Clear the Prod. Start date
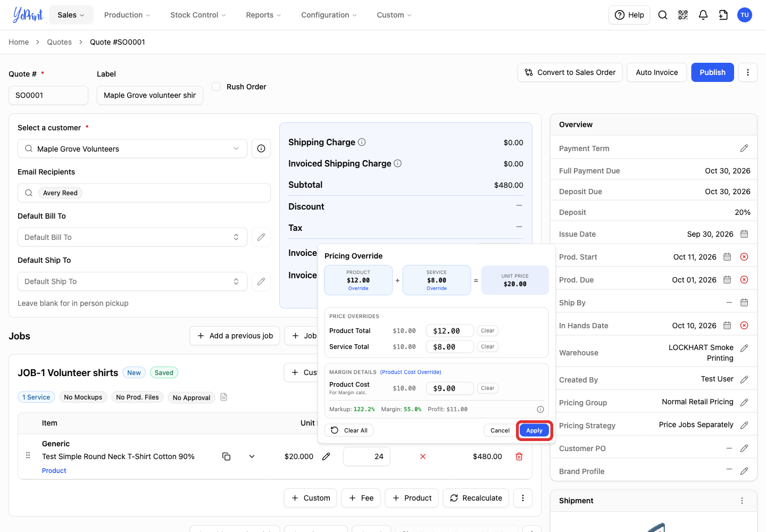The height and width of the screenshot is (532, 766). (x=744, y=257)
